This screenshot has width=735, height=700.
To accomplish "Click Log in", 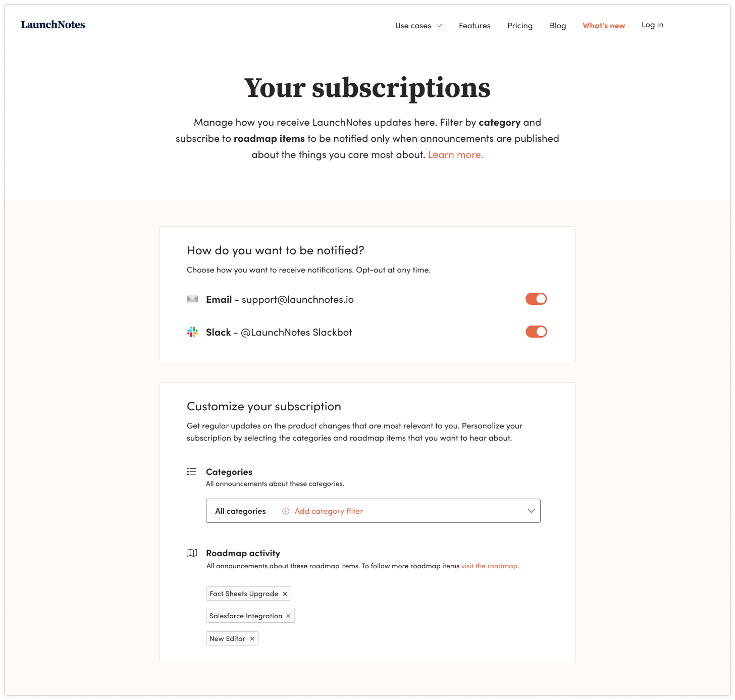I will point(652,25).
